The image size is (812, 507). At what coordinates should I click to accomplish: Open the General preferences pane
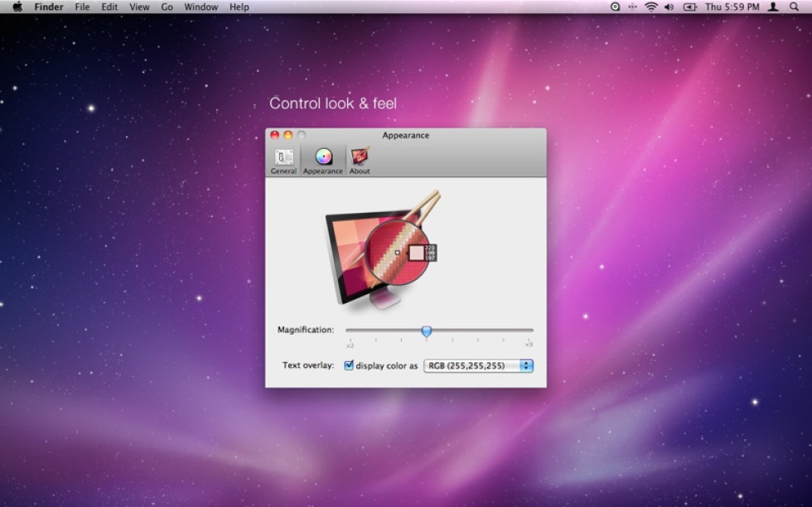[x=283, y=160]
